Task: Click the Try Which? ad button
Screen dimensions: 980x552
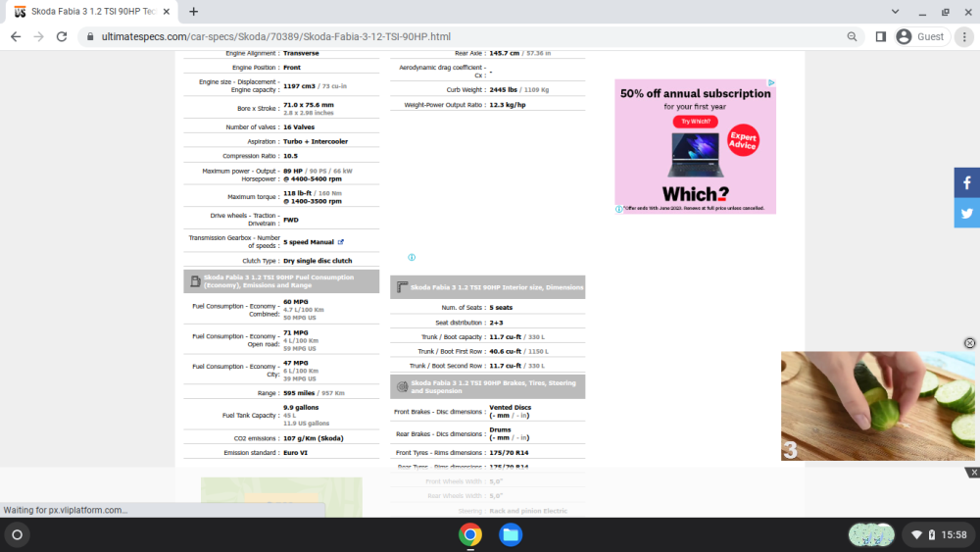Action: tap(696, 122)
